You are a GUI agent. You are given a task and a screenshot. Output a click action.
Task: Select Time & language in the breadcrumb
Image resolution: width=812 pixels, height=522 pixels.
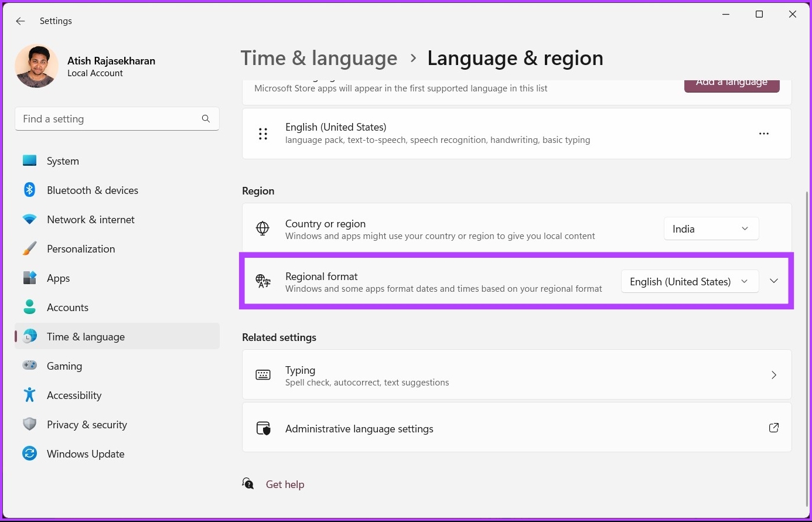click(x=319, y=58)
